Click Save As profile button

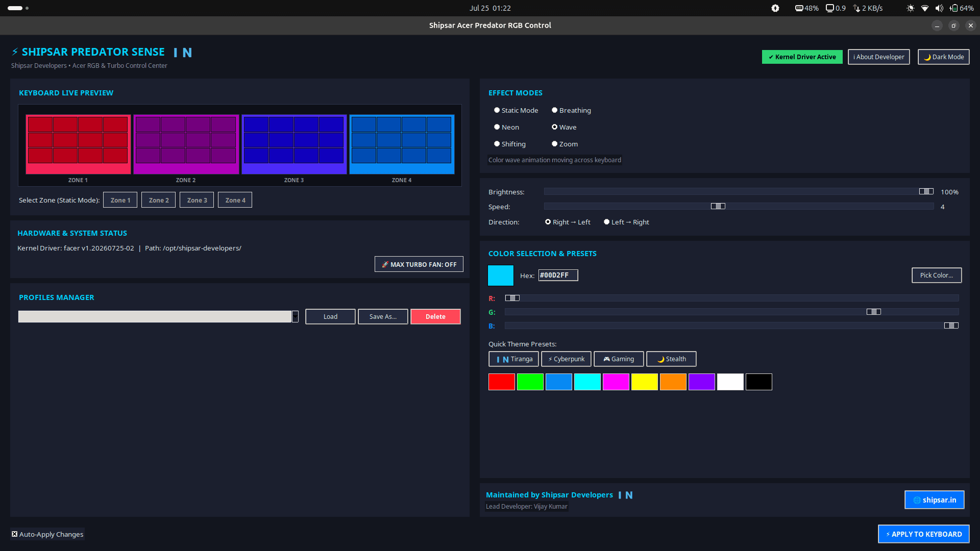click(383, 316)
